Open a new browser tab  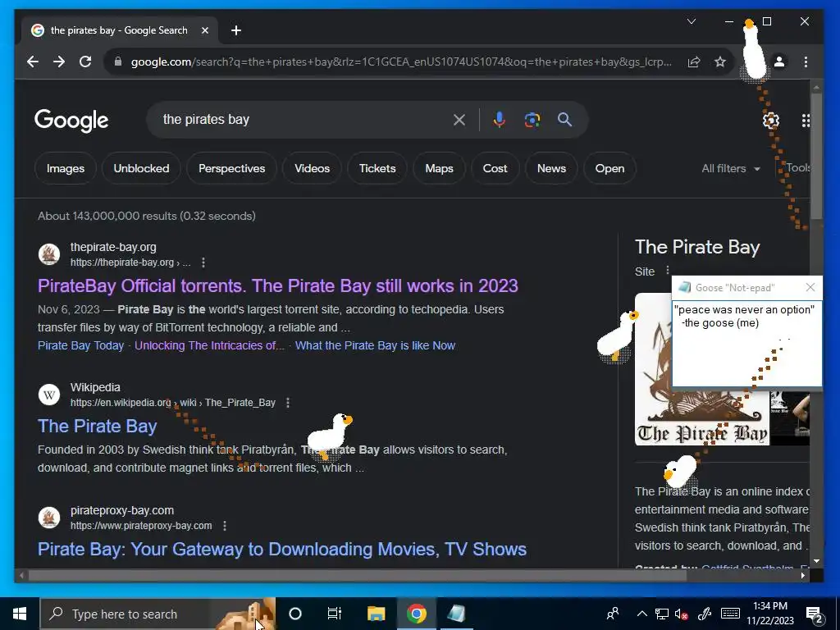(235, 30)
